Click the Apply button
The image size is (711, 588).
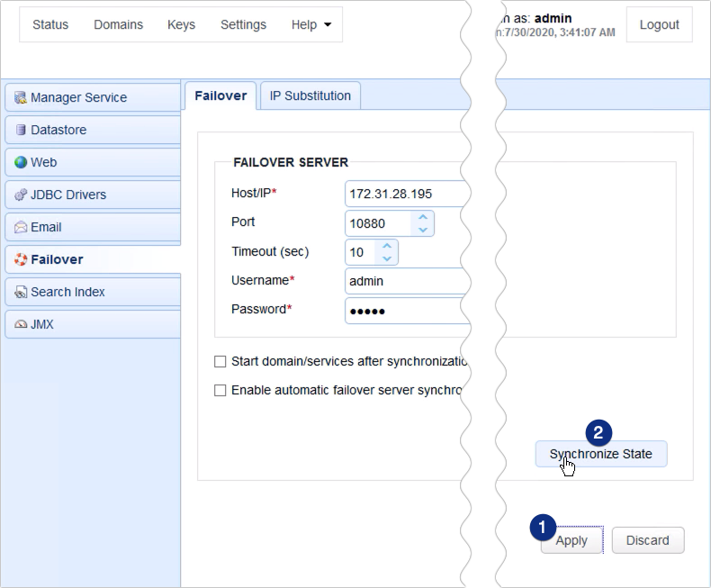coord(571,540)
